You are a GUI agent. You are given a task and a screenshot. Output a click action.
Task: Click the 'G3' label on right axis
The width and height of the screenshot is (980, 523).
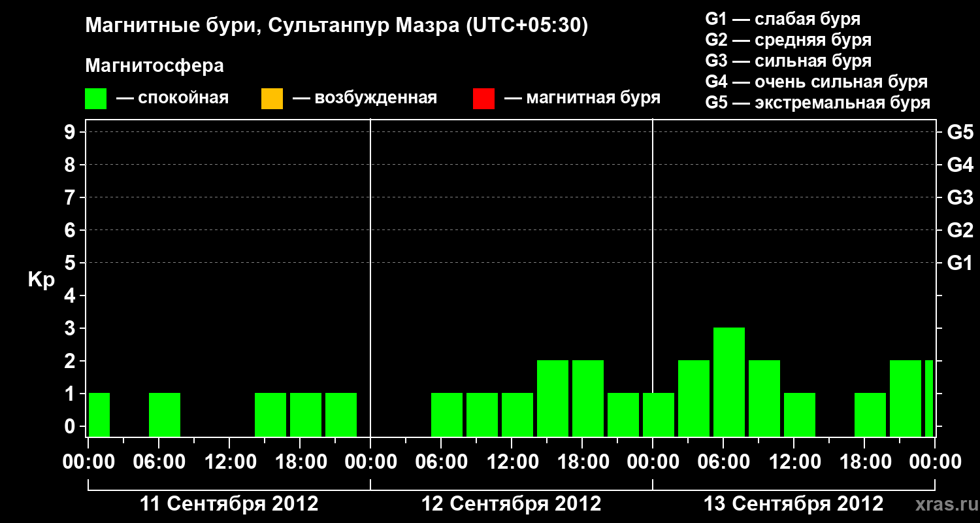pos(960,198)
